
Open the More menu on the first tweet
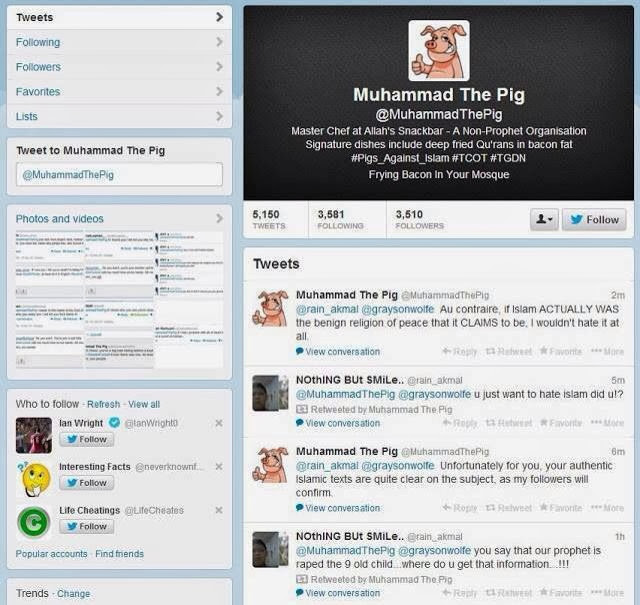click(x=607, y=351)
